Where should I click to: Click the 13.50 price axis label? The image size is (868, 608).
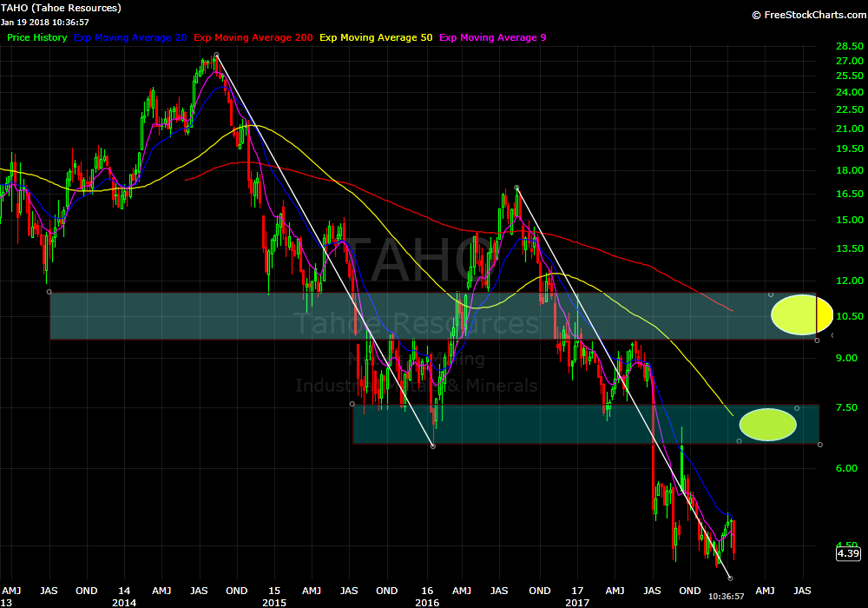(849, 248)
